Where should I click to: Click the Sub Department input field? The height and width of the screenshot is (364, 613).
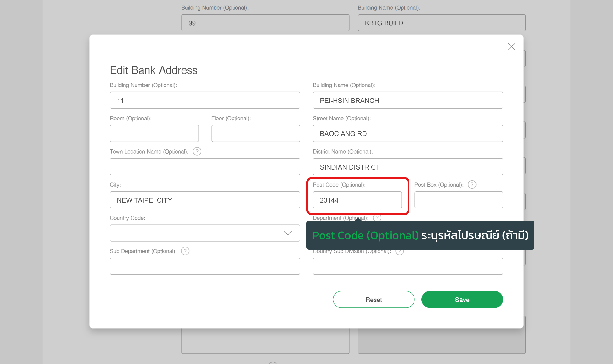click(x=205, y=266)
